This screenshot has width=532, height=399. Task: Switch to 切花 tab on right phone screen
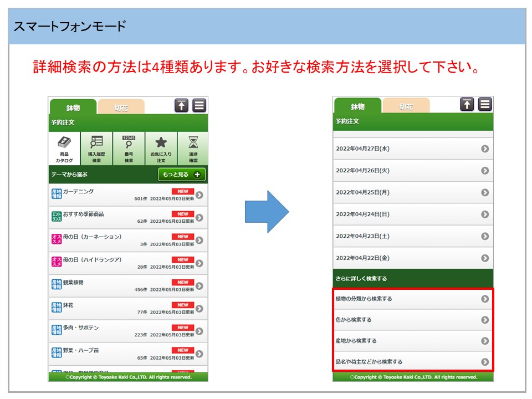pos(406,106)
